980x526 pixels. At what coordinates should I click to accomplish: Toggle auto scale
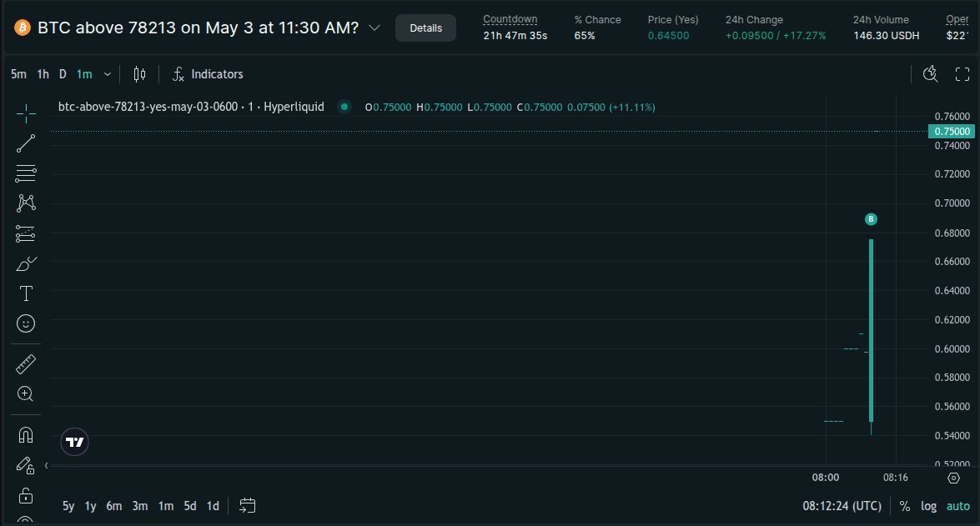[x=958, y=506]
